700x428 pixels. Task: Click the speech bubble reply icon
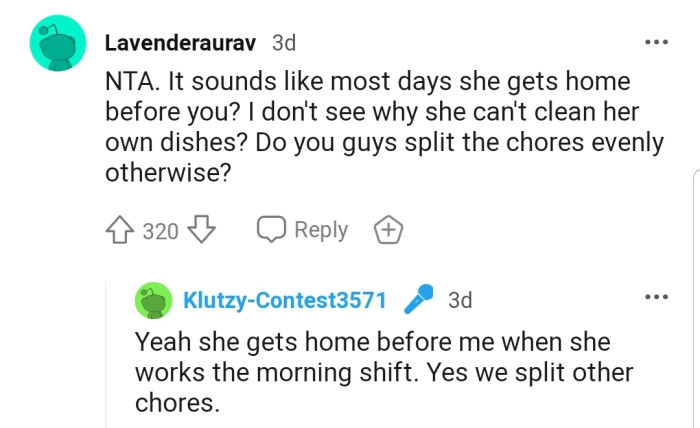click(271, 230)
